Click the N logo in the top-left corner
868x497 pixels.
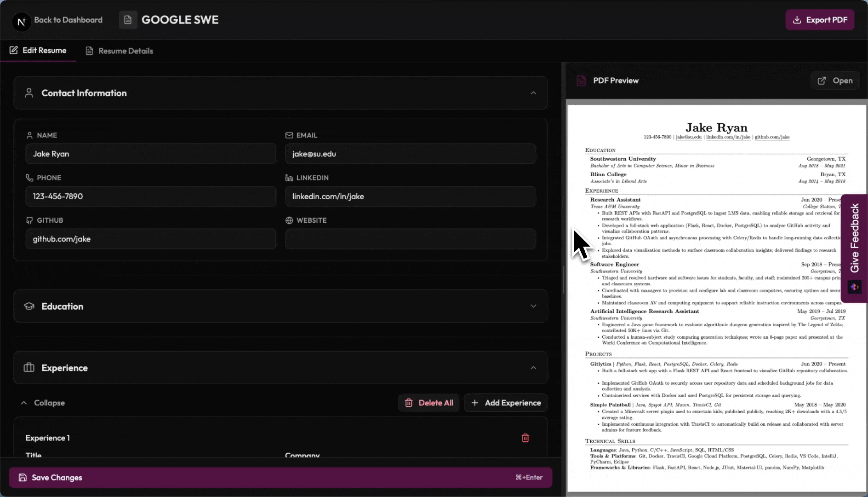coord(21,22)
